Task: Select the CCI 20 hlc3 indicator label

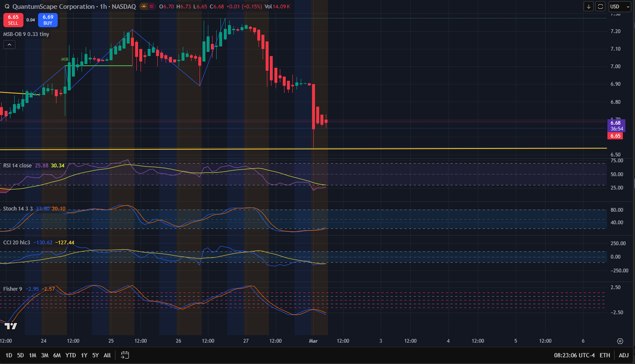Action: 17,242
